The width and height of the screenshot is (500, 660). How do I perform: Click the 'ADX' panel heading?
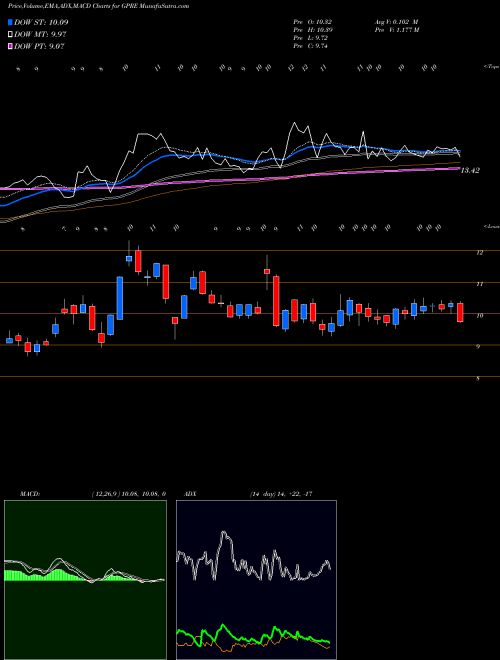click(190, 494)
